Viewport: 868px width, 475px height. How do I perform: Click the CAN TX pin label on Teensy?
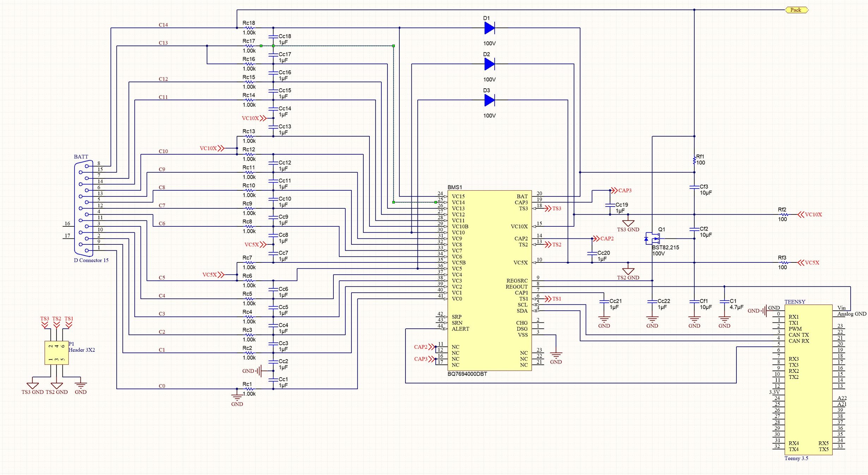point(798,335)
